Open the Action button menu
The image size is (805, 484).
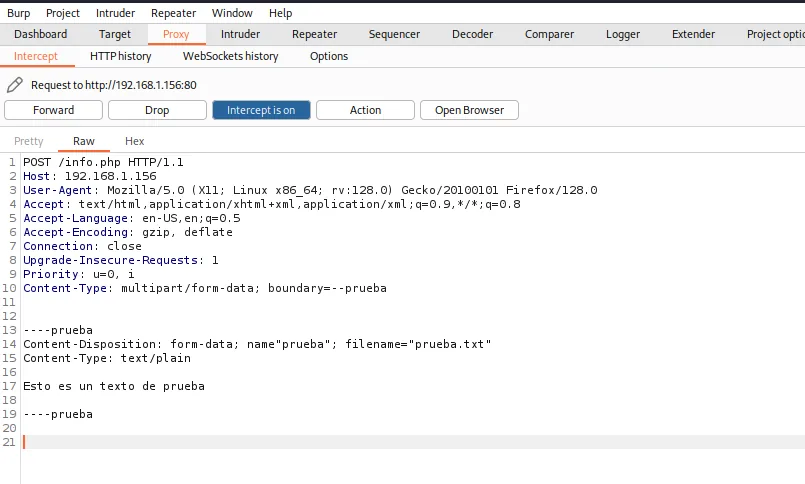(366, 110)
